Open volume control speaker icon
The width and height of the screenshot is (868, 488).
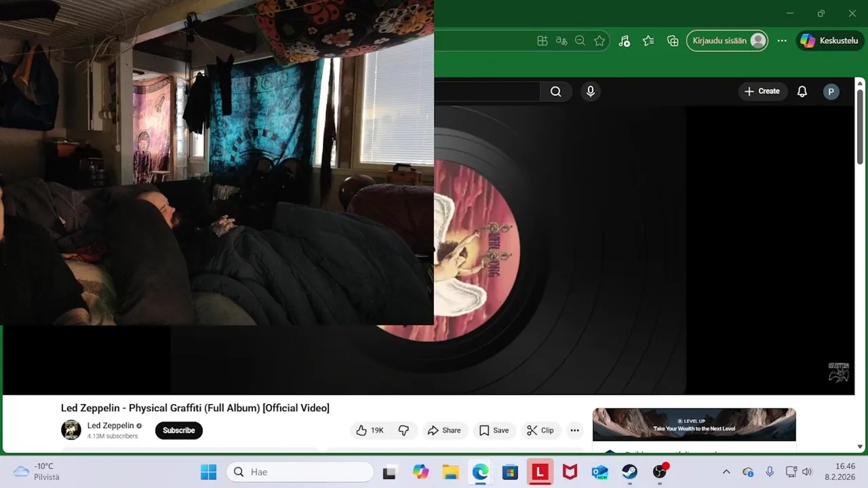806,472
